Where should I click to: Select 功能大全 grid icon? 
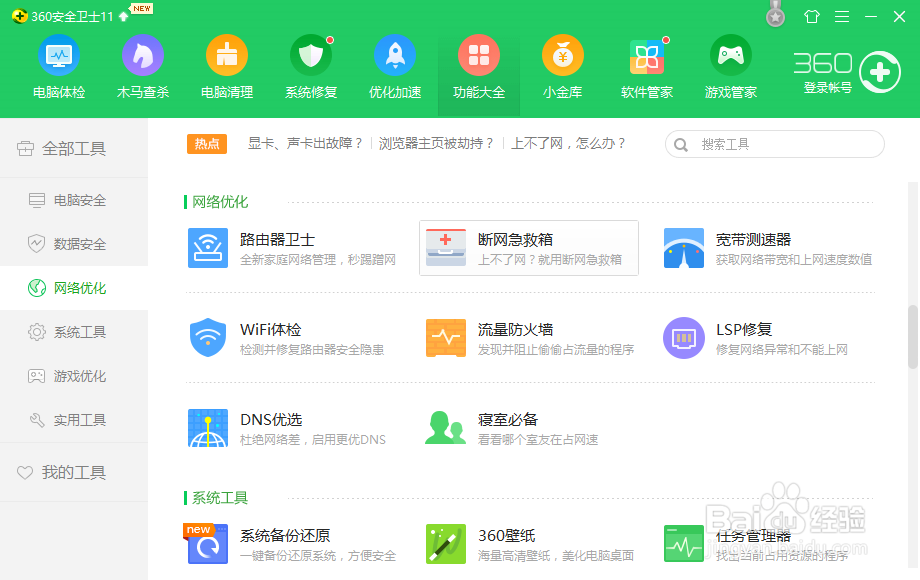tap(479, 55)
